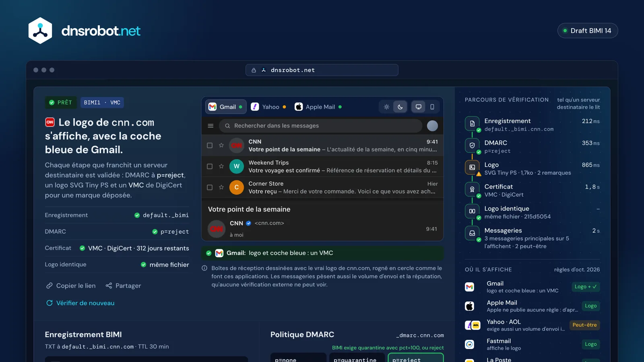Switch to the Apple Mail preview tab
The image size is (644, 362).
pyautogui.click(x=318, y=107)
